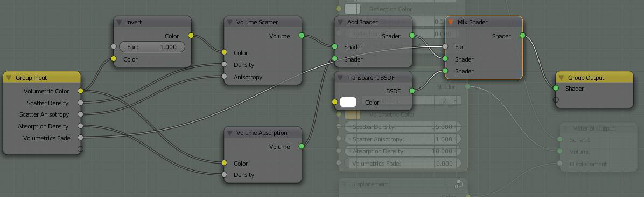Image resolution: width=644 pixels, height=197 pixels.
Task: Collapse the Transparent BSDF node triangle
Action: click(x=340, y=77)
